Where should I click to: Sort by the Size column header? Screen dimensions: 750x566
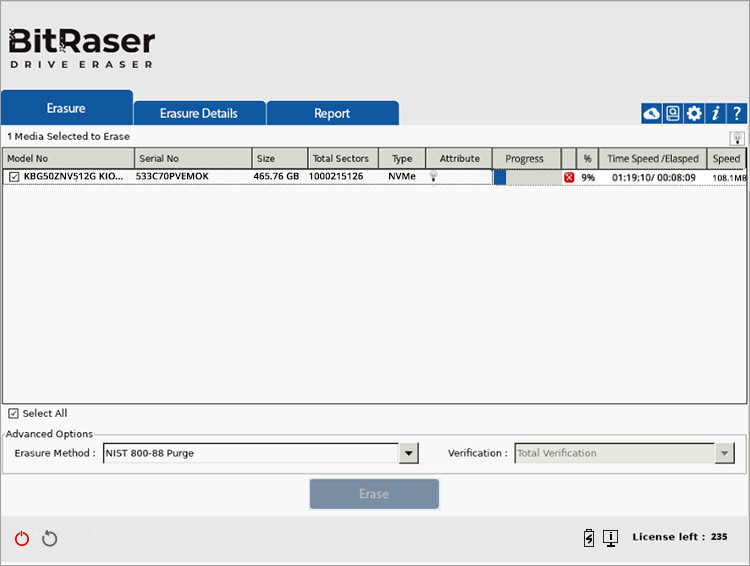pyautogui.click(x=280, y=158)
